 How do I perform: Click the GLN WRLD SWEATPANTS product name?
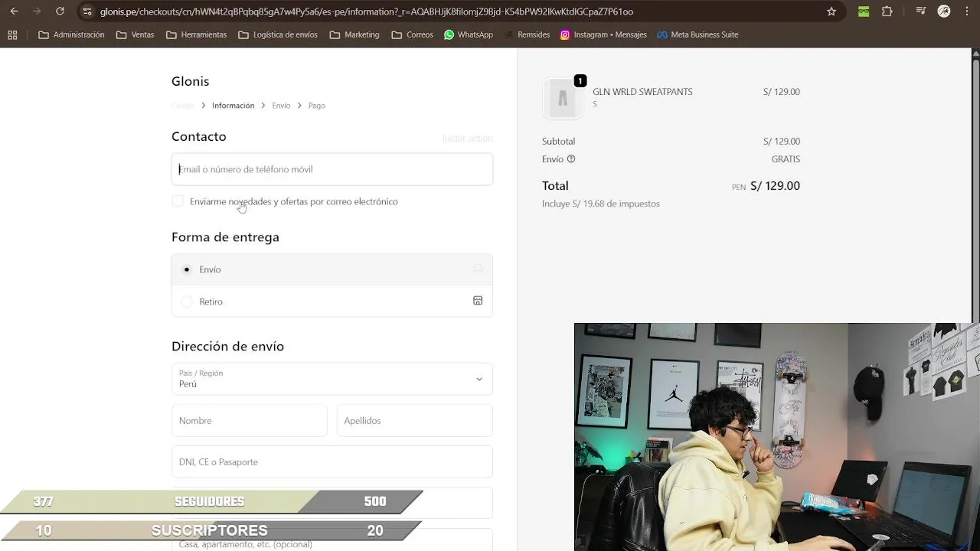point(642,92)
